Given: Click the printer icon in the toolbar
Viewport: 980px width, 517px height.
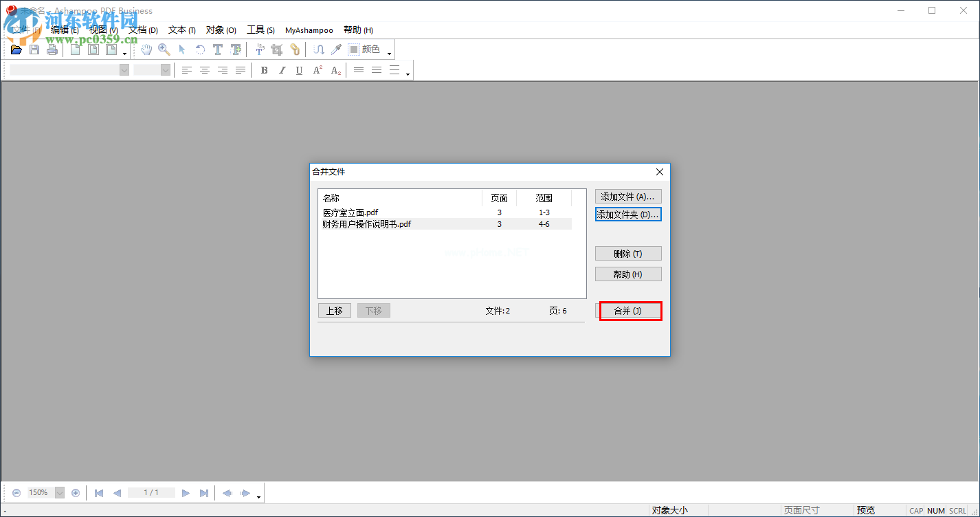Looking at the screenshot, I should (x=52, y=49).
